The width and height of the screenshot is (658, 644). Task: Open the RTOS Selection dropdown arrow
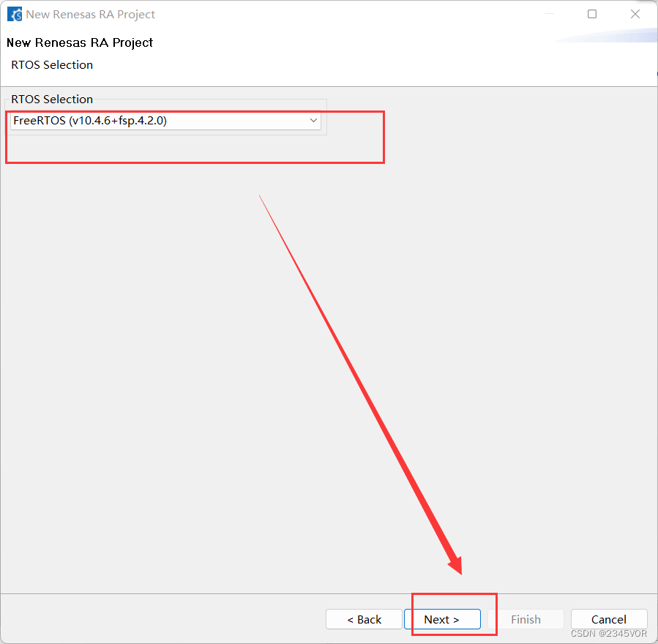coord(313,121)
